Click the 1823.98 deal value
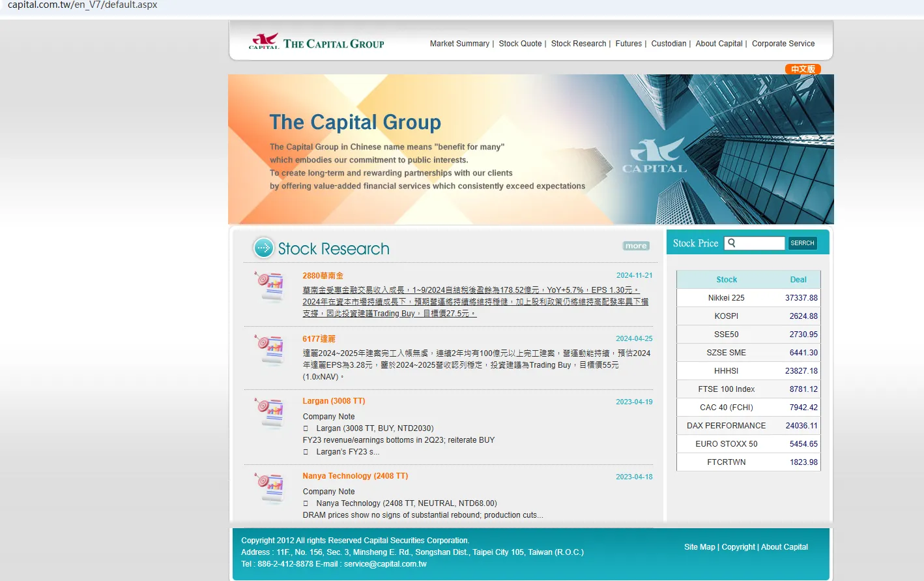 804,462
